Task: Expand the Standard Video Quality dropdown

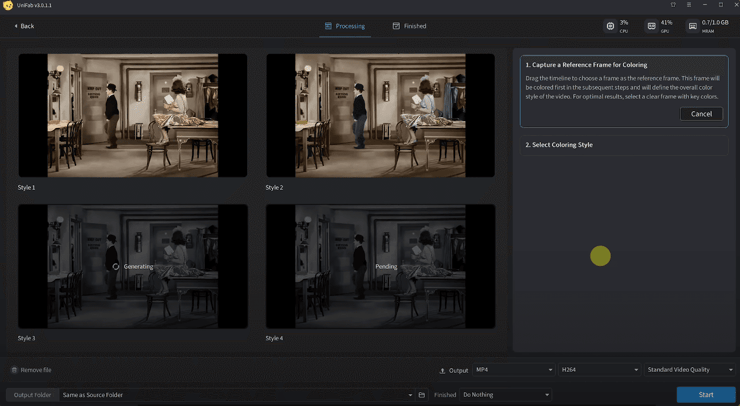Action: click(x=689, y=370)
